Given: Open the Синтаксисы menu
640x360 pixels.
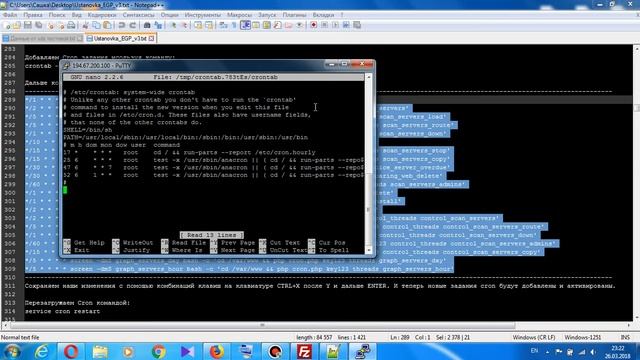Looking at the screenshot, I should (138, 15).
